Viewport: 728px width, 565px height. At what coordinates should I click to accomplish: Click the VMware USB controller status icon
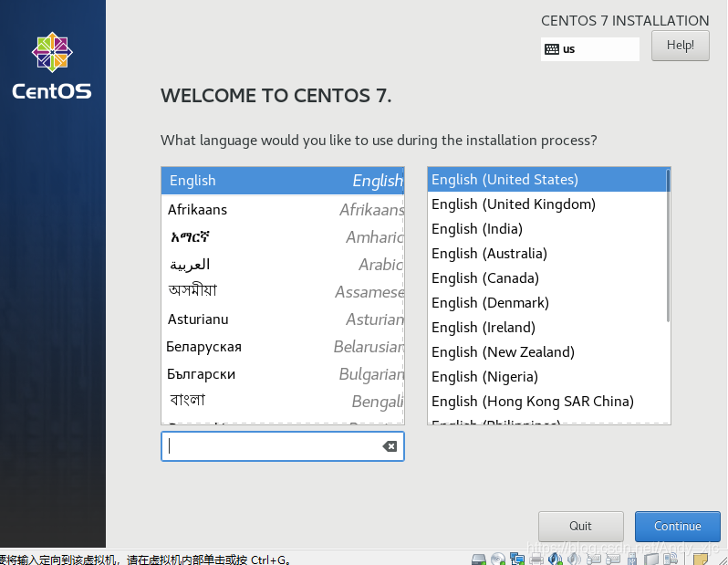[x=632, y=560]
